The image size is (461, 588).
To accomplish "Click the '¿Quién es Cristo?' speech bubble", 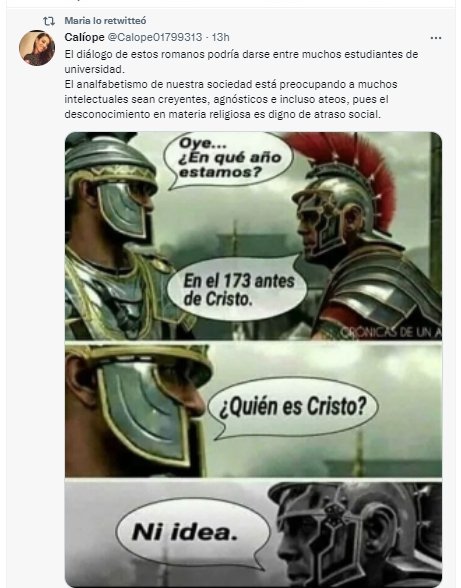I will pyautogui.click(x=292, y=407).
